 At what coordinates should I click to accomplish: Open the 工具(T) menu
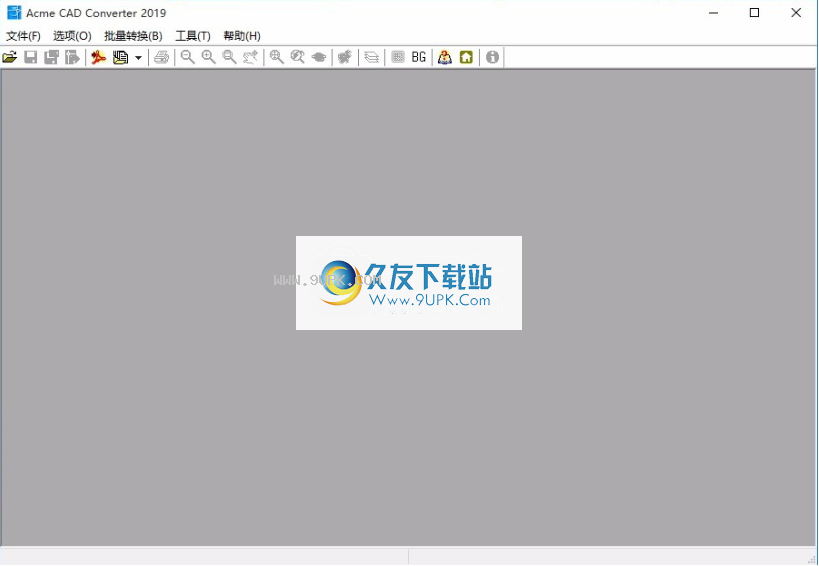[193, 36]
